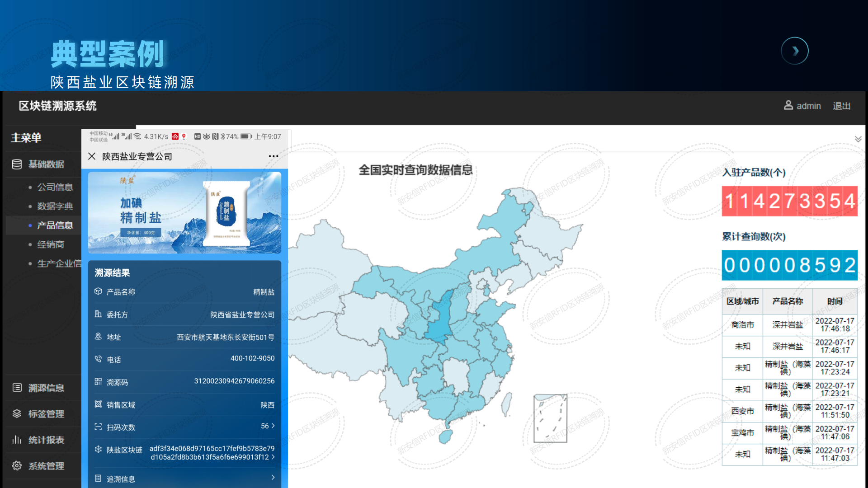Click the 统计报表 bar chart icon

click(17, 440)
